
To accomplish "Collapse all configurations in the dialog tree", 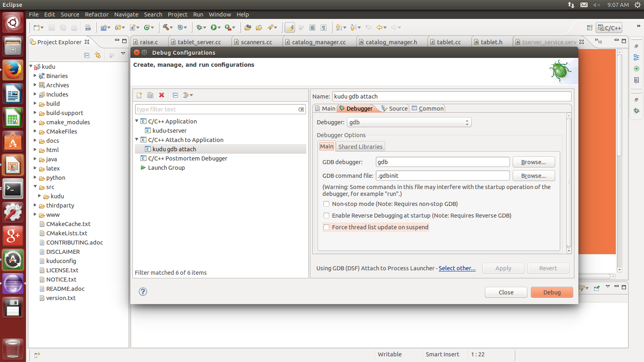I will click(x=175, y=95).
